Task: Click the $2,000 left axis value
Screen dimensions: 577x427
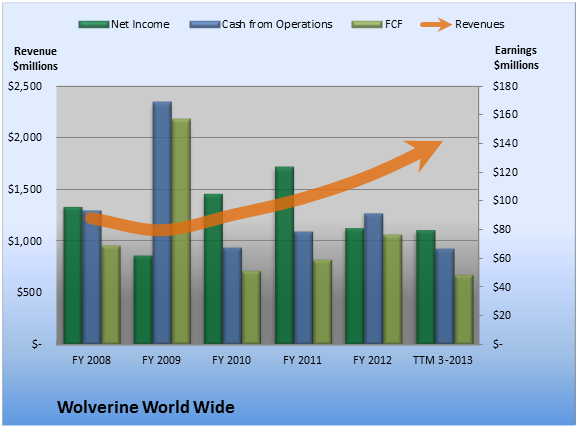Action: [25, 138]
